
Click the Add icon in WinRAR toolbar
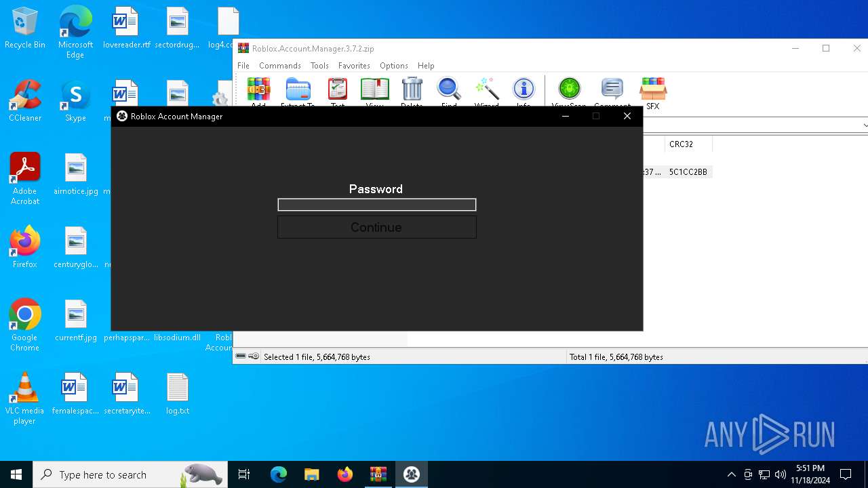[258, 89]
